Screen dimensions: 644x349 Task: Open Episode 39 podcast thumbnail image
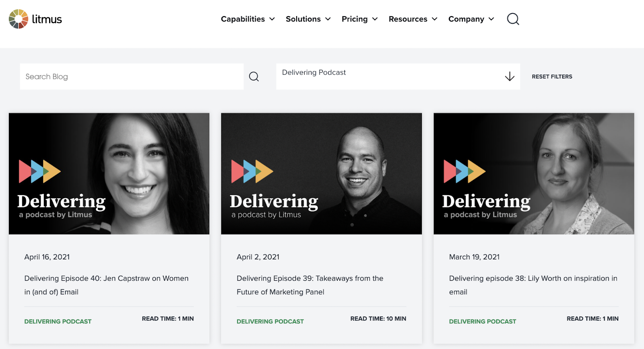click(322, 174)
